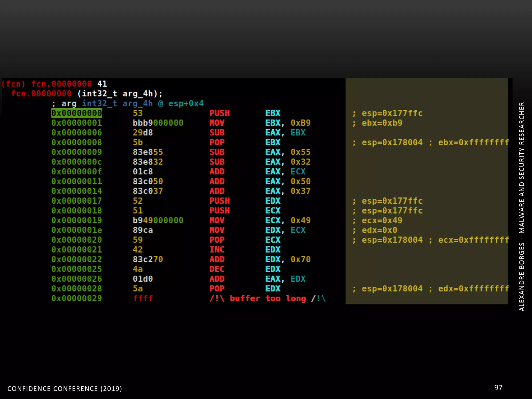
Task: Click the fcn.00000000 function name header
Action: click(61, 84)
